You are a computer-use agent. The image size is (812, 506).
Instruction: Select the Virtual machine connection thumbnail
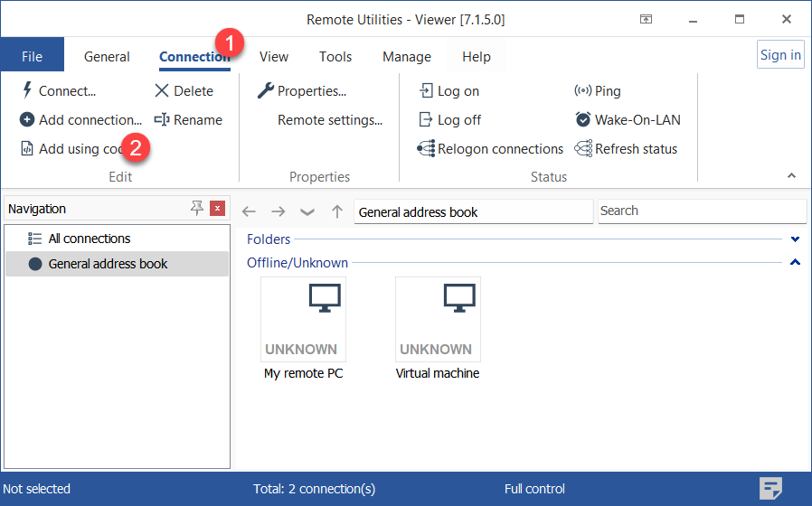pyautogui.click(x=438, y=319)
